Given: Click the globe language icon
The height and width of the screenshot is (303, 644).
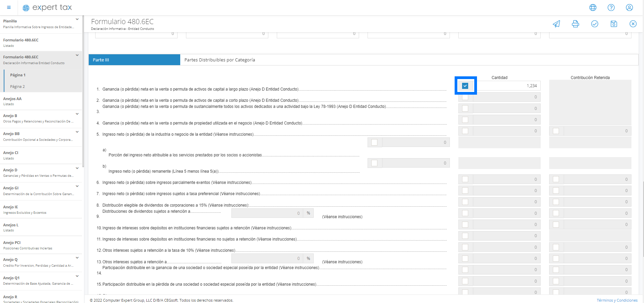Looking at the screenshot, I should (593, 7).
